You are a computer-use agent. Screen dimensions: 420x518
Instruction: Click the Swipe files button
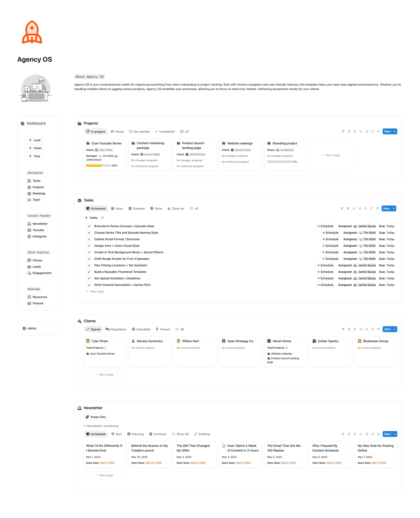[x=96, y=417]
